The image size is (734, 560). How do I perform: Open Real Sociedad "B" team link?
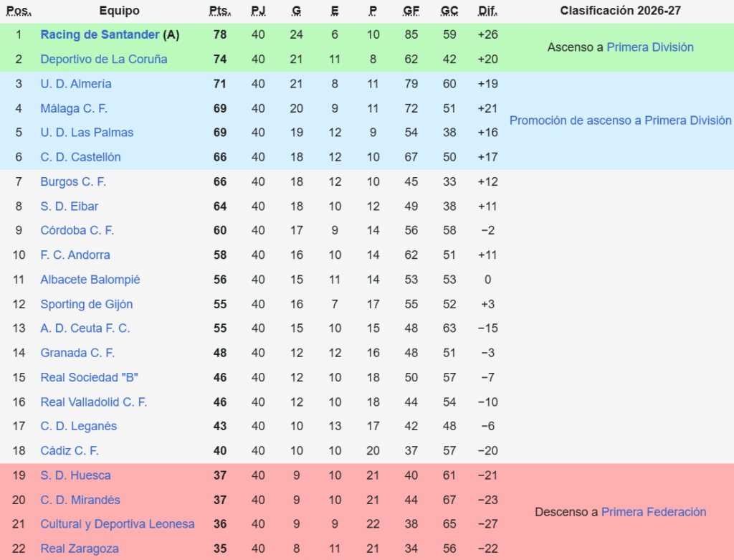pyautogui.click(x=89, y=377)
